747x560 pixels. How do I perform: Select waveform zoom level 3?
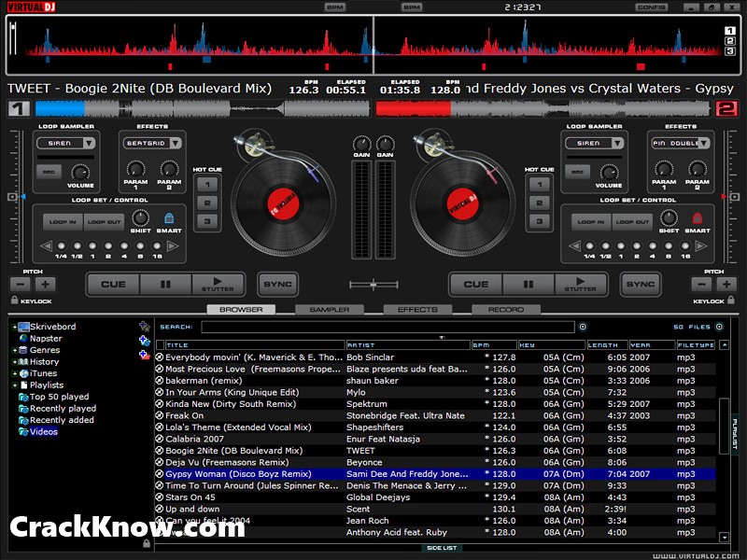click(x=730, y=51)
